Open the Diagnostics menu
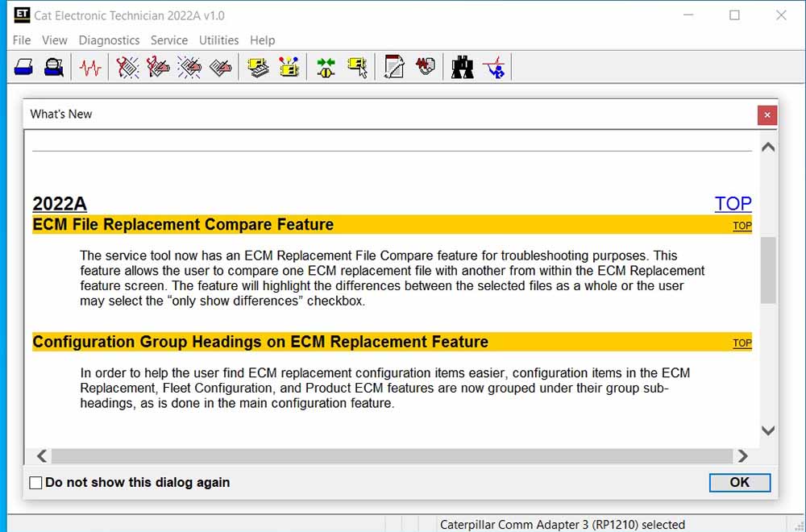 pos(109,40)
